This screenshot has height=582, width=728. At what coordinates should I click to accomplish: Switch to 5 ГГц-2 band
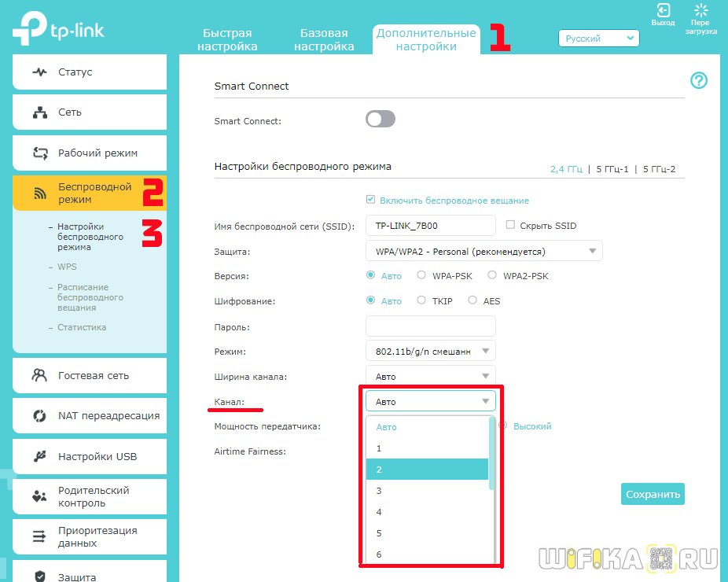click(659, 169)
